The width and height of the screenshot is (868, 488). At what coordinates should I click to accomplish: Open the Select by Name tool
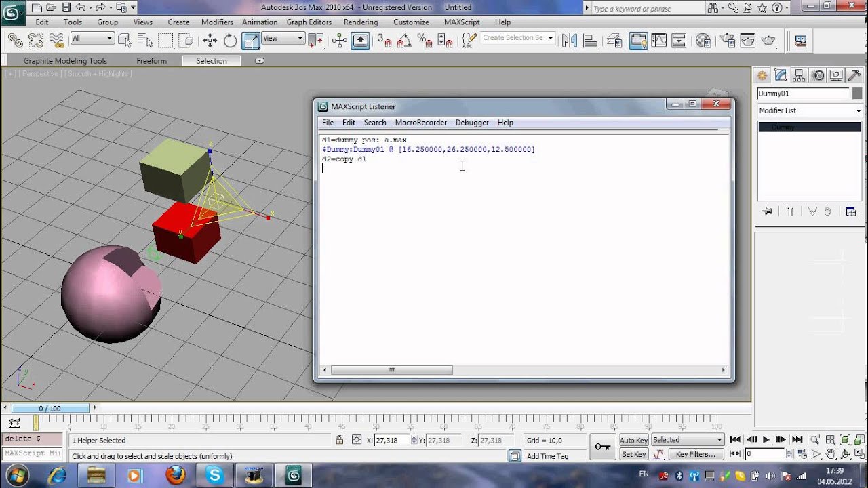click(x=145, y=41)
